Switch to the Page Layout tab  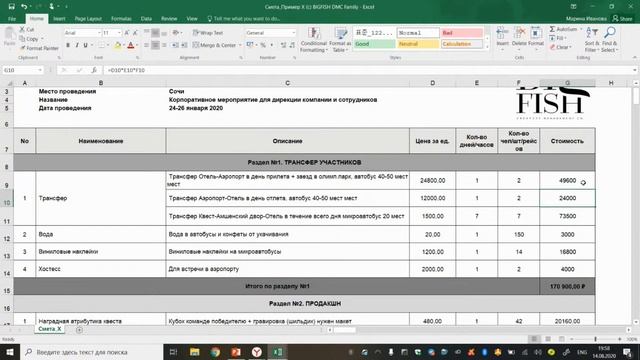88,19
